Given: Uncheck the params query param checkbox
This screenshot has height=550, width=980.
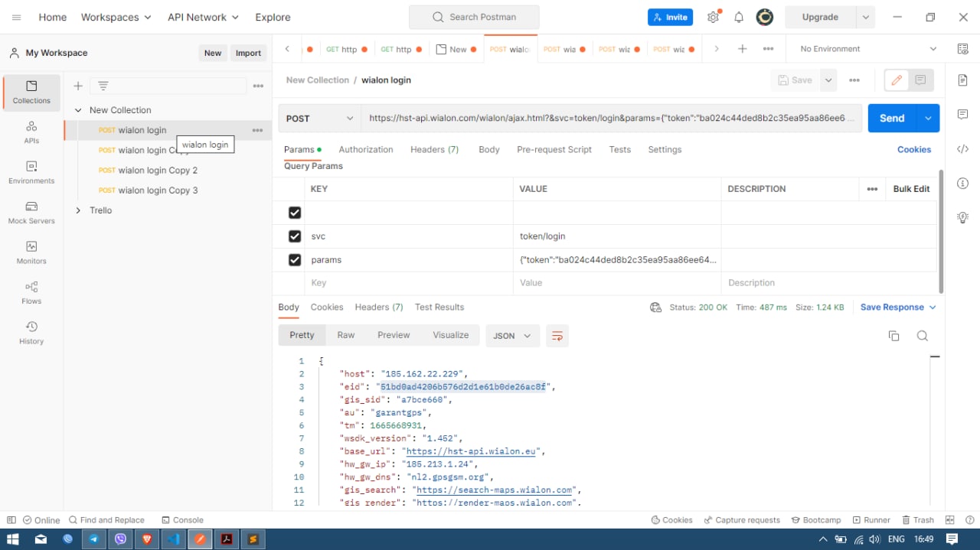Looking at the screenshot, I should pos(295,260).
